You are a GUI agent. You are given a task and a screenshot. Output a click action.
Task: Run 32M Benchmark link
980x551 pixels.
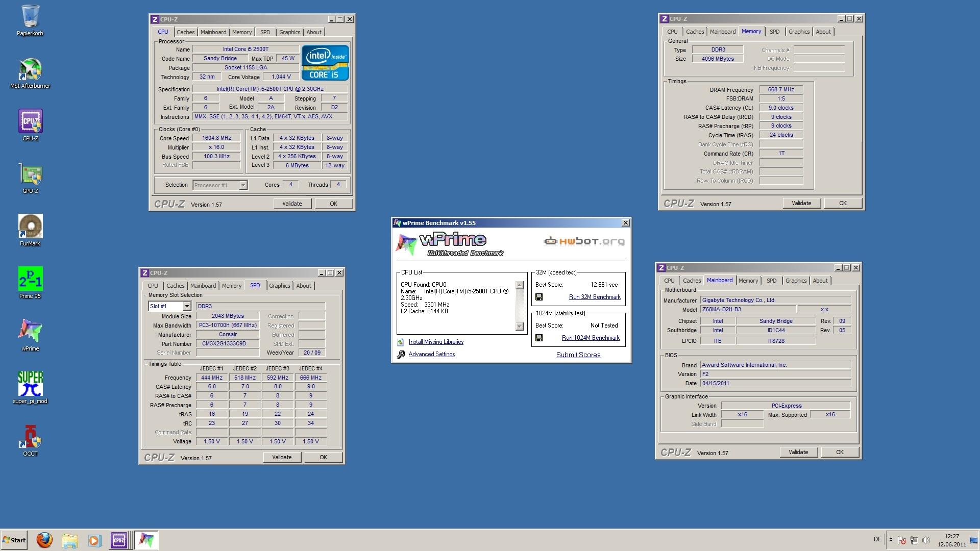pyautogui.click(x=595, y=297)
